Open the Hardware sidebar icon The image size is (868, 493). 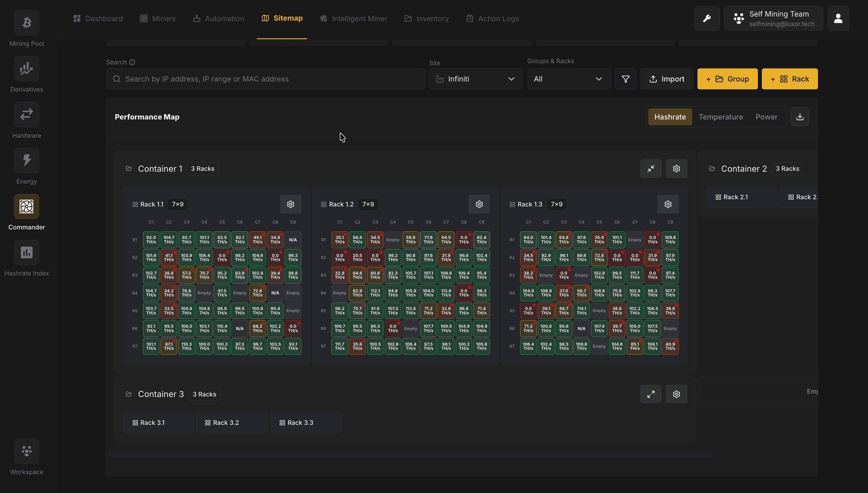pos(26,115)
